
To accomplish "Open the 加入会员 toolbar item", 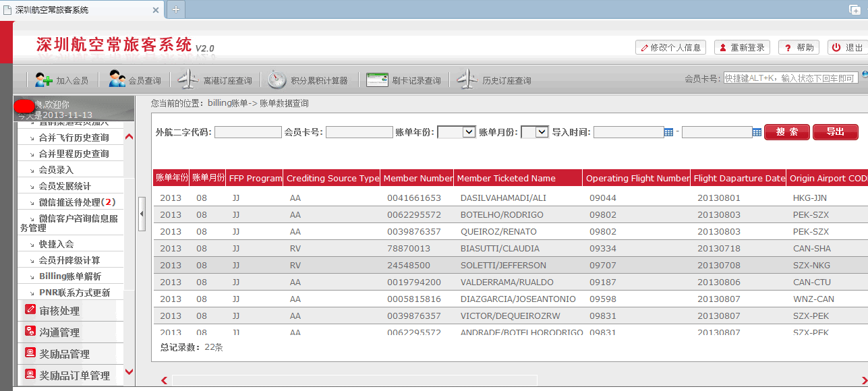I will pos(62,80).
